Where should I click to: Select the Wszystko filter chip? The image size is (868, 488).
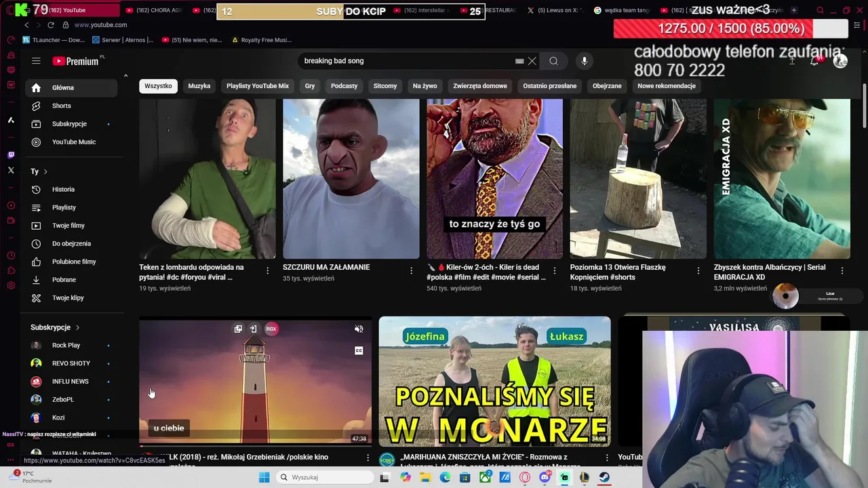pos(158,86)
